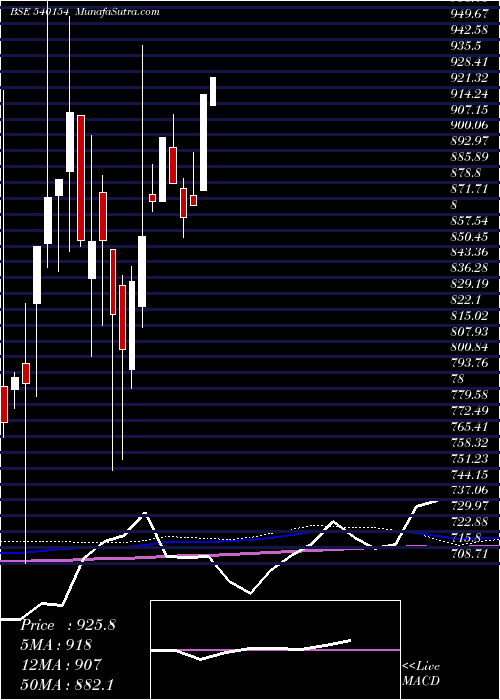Click the 708.71 price axis label
The image size is (500, 700).
pos(469,553)
